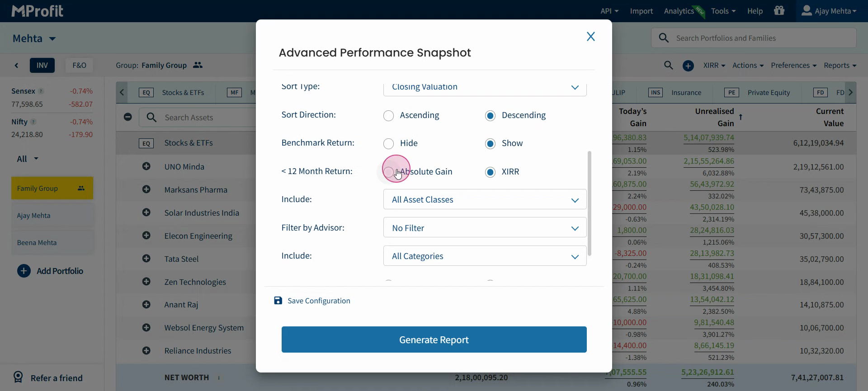Click the plus icon beside UNO Minda

pyautogui.click(x=146, y=166)
